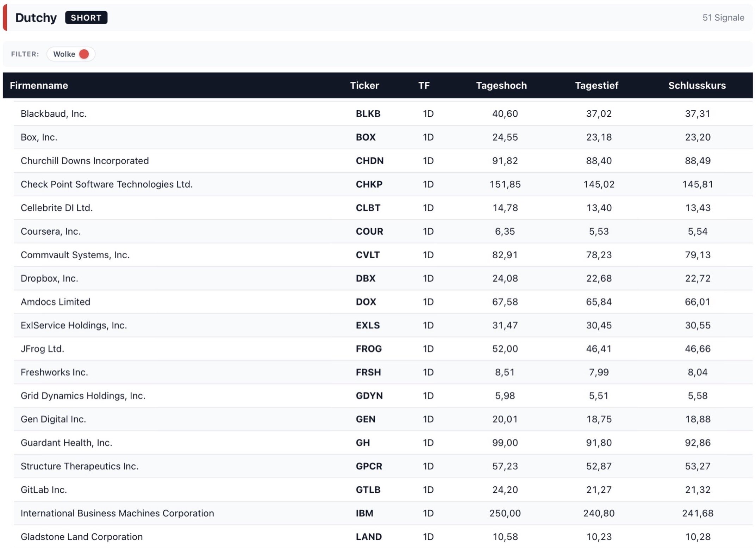Click the red Wolke indicator dot

(84, 54)
